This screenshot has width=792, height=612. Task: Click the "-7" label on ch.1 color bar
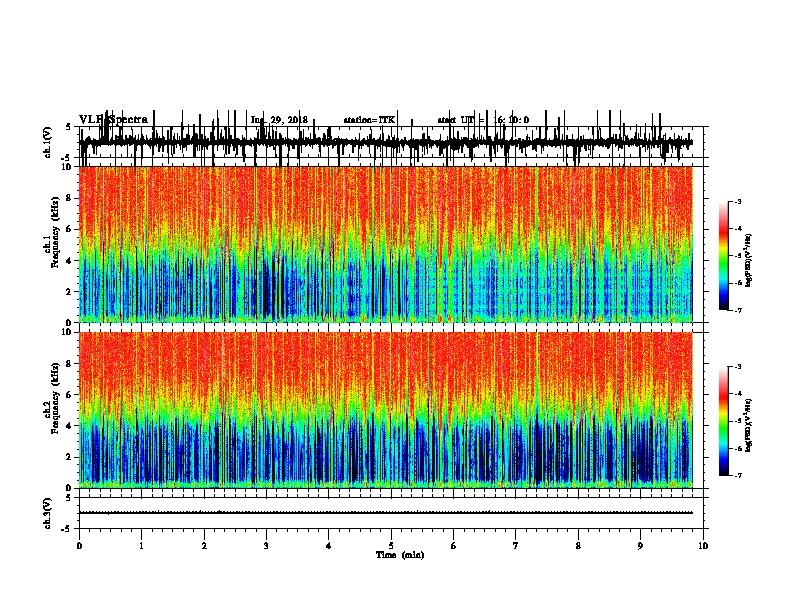coord(738,310)
